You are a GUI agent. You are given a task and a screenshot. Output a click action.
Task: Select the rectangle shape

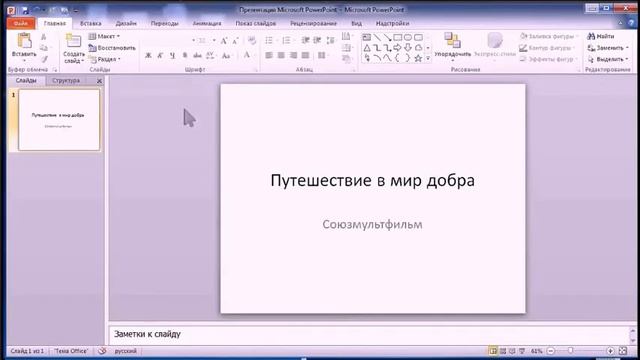[398, 38]
